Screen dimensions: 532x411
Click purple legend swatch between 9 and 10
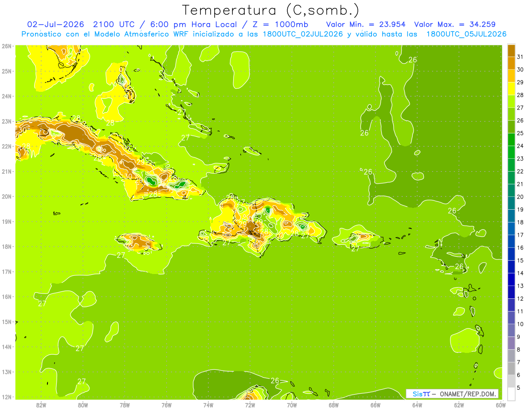click(x=511, y=331)
